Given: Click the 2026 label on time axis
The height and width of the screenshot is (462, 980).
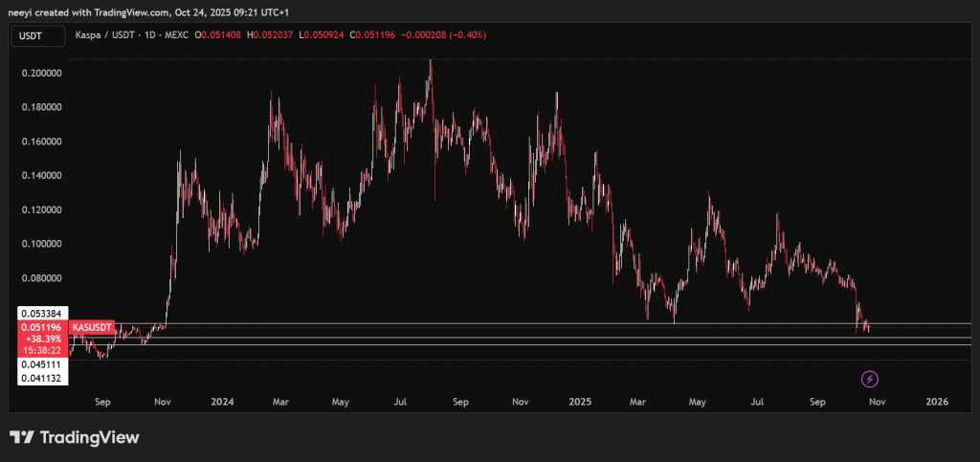Looking at the screenshot, I should (x=936, y=403).
